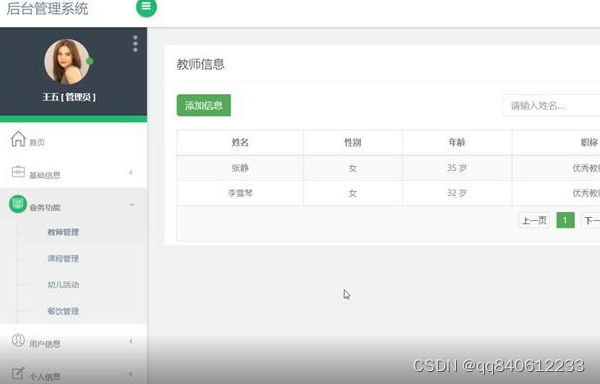
Task: Select the name cell 李雪琴
Action: pos(240,193)
